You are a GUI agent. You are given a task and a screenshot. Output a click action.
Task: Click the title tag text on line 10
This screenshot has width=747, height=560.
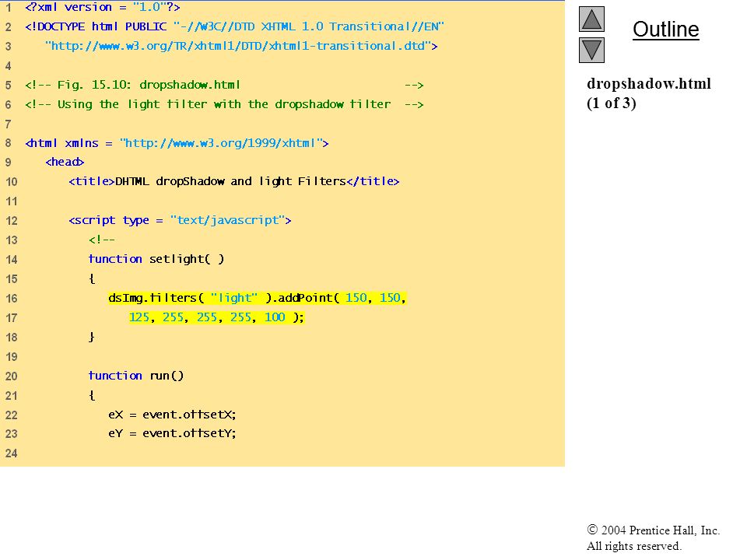pyautogui.click(x=234, y=181)
